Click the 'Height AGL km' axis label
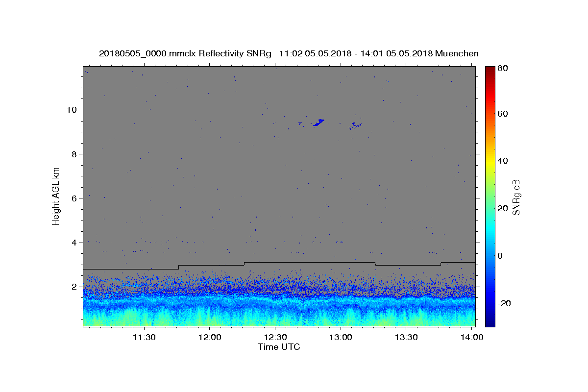 point(56,196)
